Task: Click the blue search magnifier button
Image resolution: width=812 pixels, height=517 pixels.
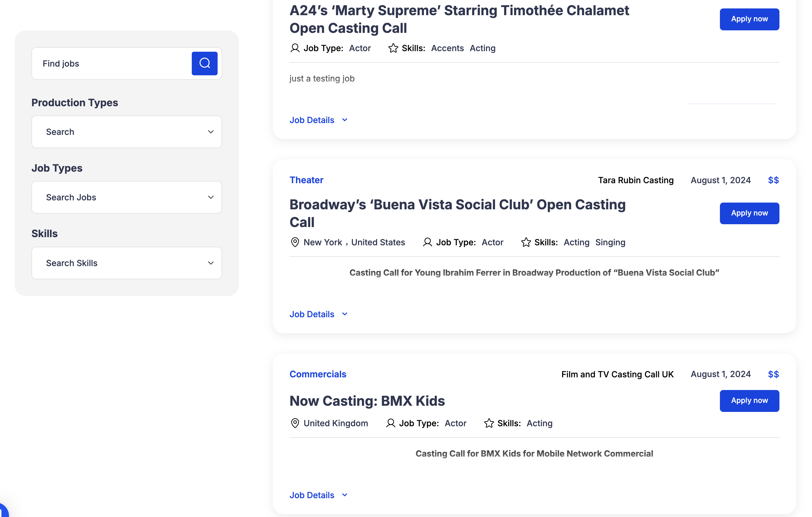Action: click(x=204, y=64)
